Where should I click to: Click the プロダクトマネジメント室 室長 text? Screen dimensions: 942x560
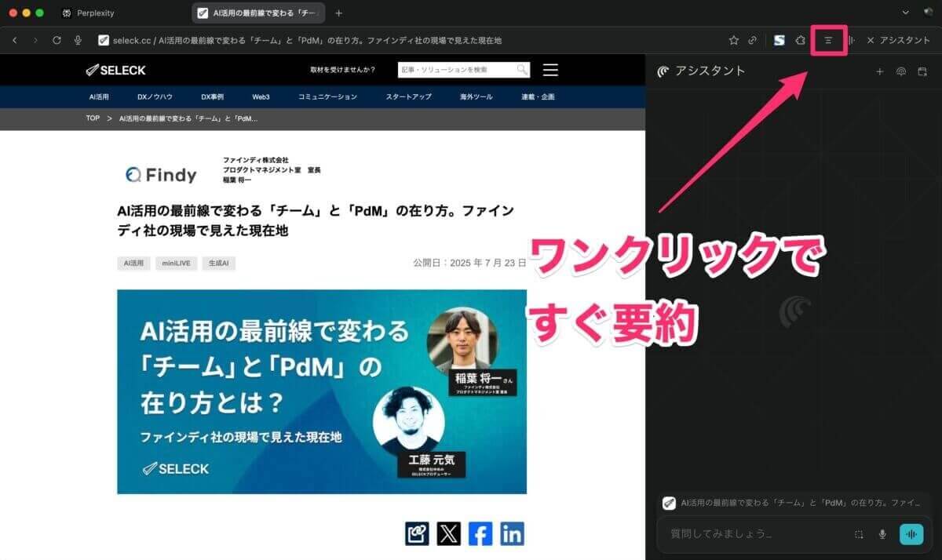click(x=272, y=169)
